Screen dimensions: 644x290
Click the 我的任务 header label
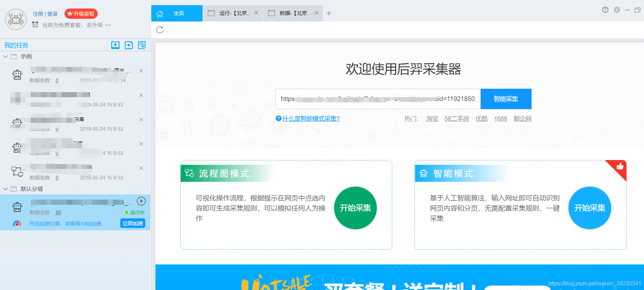tap(16, 45)
